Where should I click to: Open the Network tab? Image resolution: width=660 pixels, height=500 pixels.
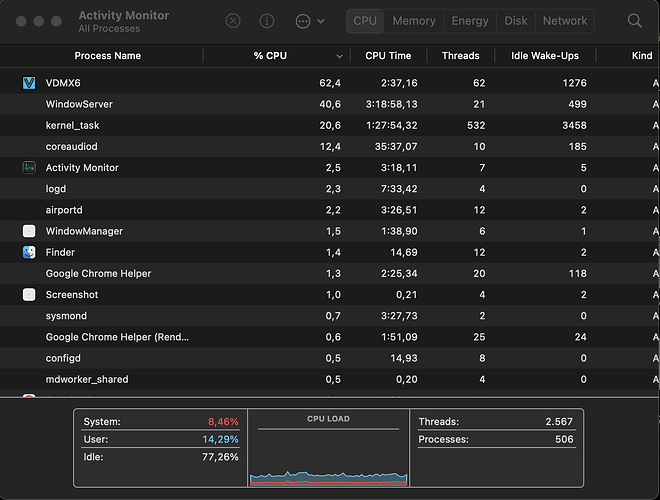(x=564, y=21)
